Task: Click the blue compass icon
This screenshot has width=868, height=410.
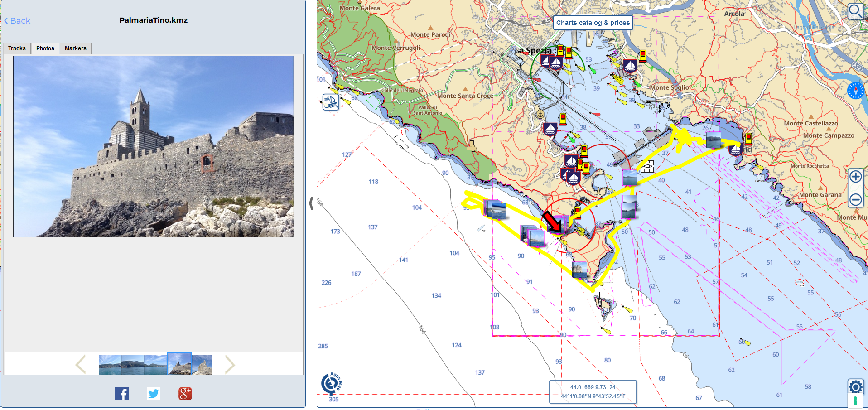Action: pos(855,91)
